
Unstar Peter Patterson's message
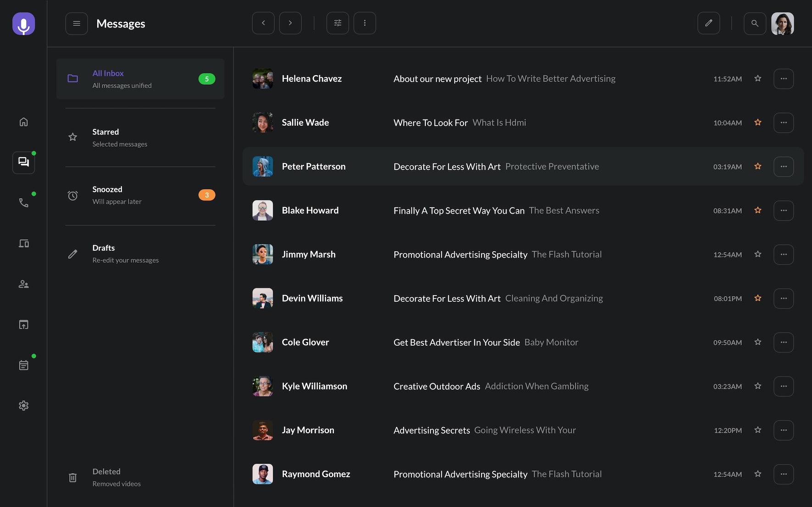(x=758, y=166)
